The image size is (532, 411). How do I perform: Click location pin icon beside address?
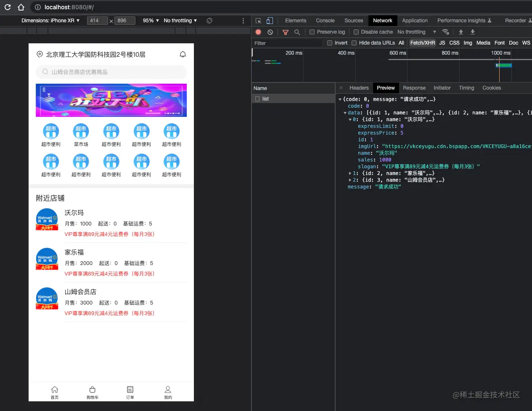point(40,54)
